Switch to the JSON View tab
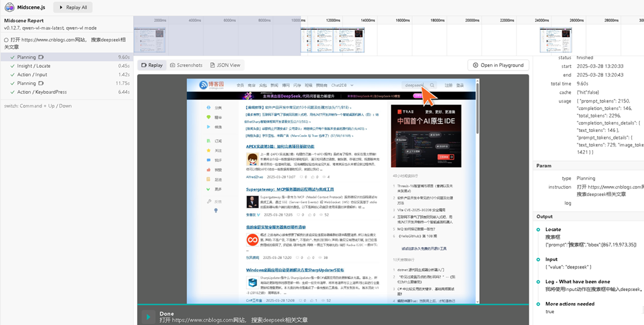This screenshot has height=325, width=644. tap(225, 65)
